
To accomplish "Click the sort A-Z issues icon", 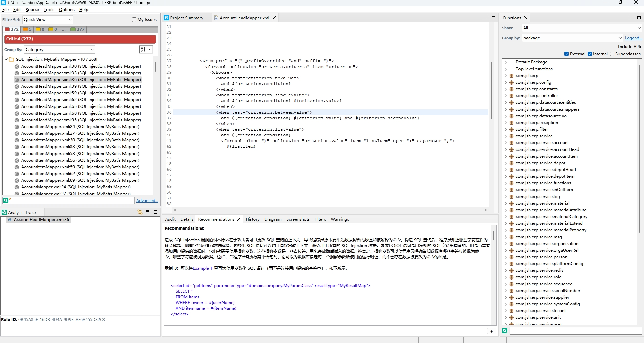I will click(x=143, y=50).
